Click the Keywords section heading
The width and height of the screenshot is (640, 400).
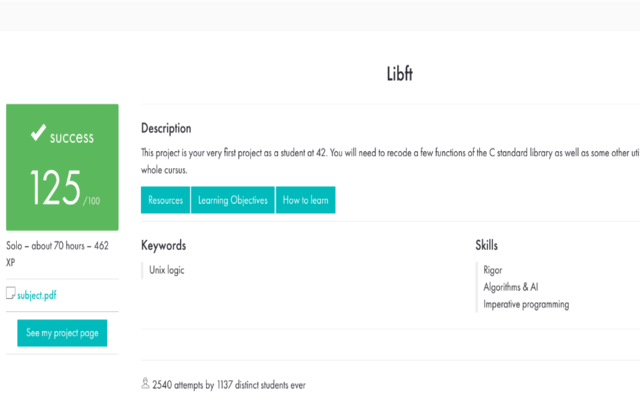164,245
